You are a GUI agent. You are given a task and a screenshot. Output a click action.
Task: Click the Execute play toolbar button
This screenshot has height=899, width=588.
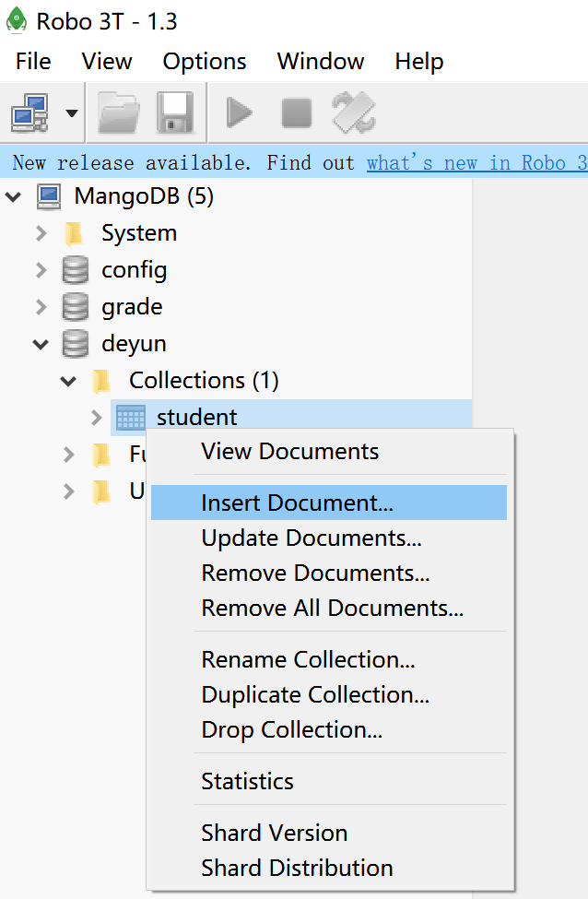point(240,112)
